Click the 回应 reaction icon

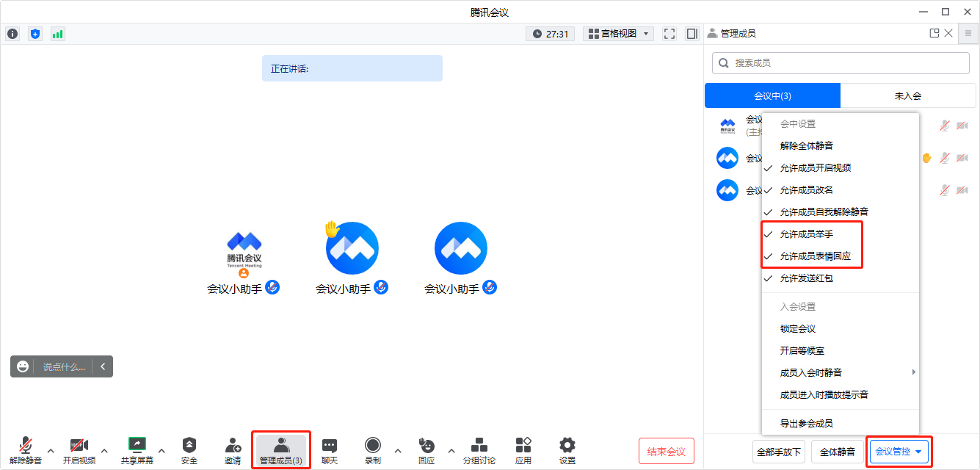427,449
